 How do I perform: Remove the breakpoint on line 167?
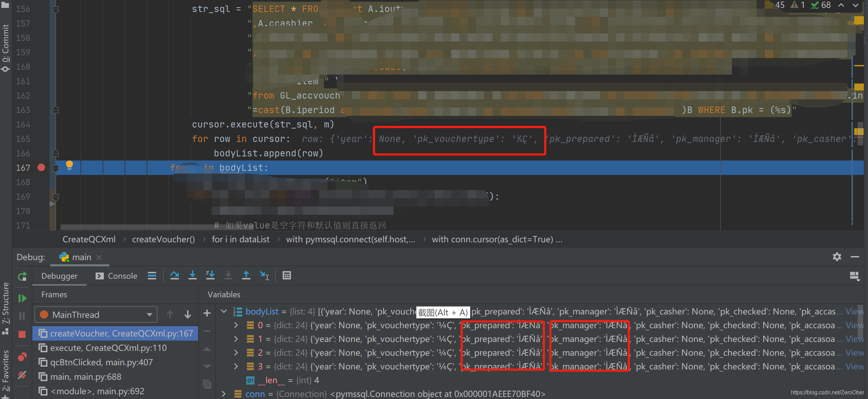(x=41, y=167)
